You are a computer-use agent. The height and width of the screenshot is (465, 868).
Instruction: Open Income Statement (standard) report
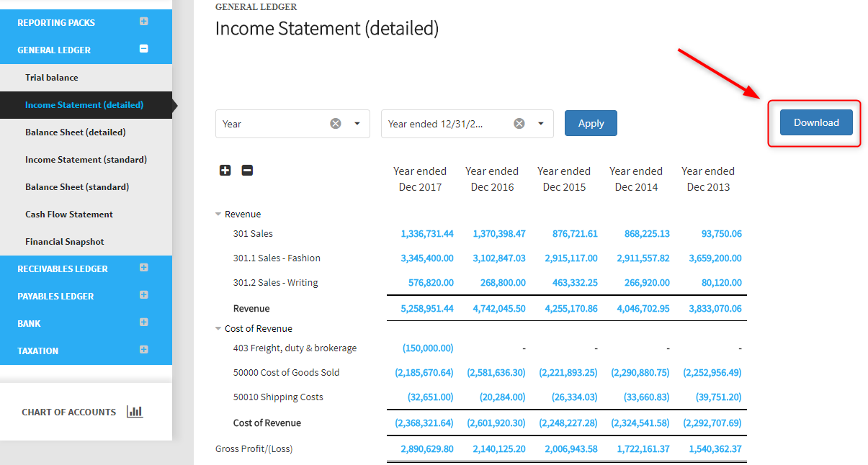click(86, 160)
